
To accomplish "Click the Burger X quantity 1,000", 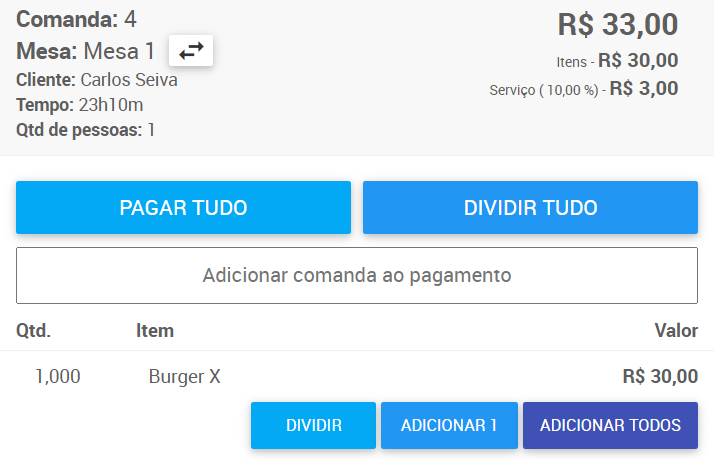I will point(58,377).
